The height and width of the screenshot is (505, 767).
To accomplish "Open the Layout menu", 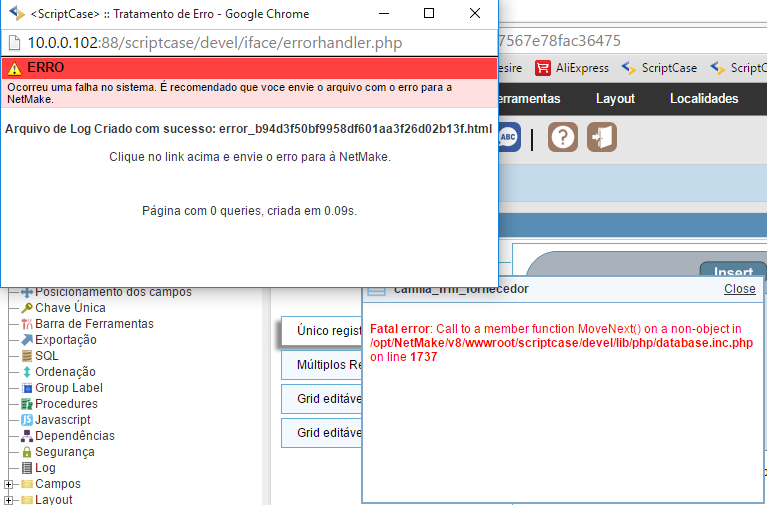I will pyautogui.click(x=615, y=99).
